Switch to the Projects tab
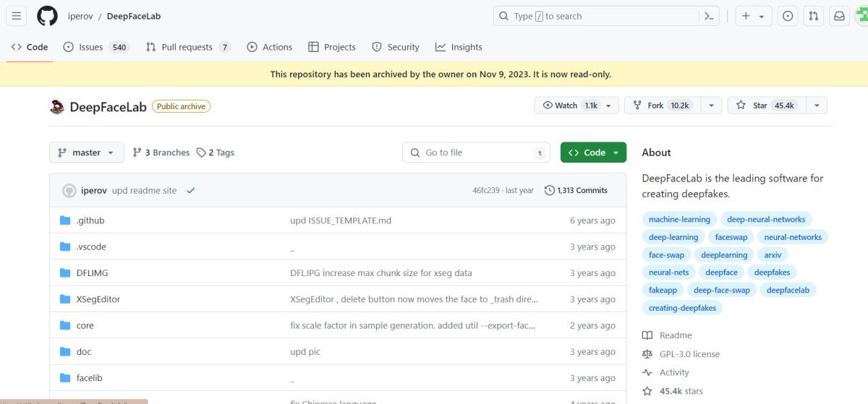 332,47
